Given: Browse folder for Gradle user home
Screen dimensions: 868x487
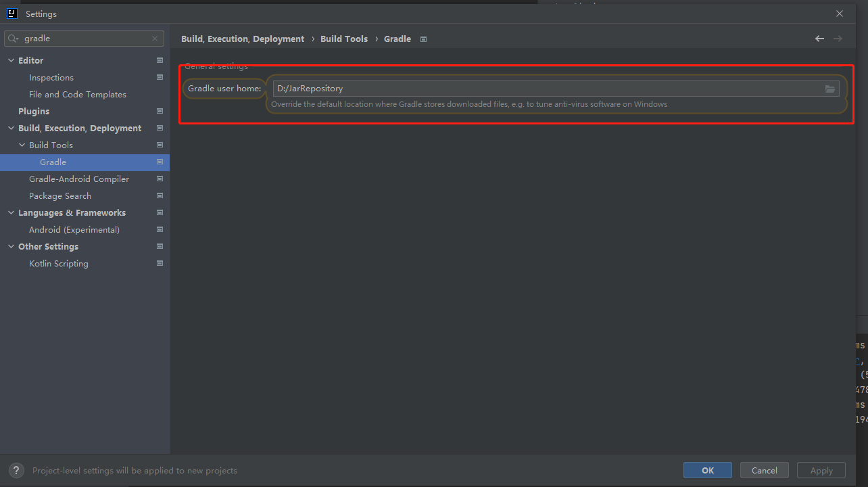Looking at the screenshot, I should tap(830, 89).
